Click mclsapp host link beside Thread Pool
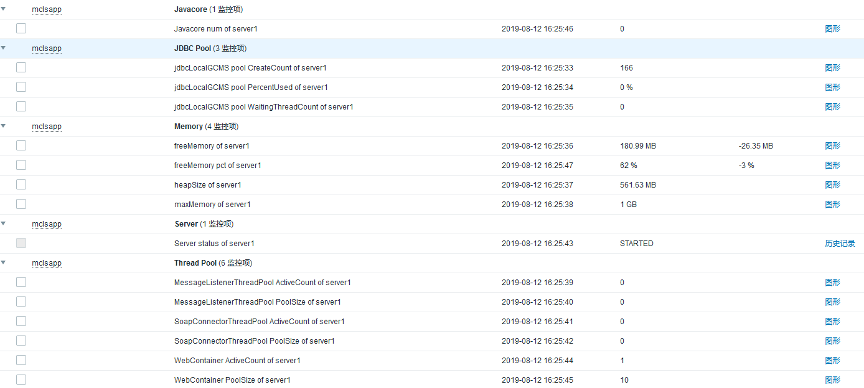This screenshot has width=864, height=388. 46,263
